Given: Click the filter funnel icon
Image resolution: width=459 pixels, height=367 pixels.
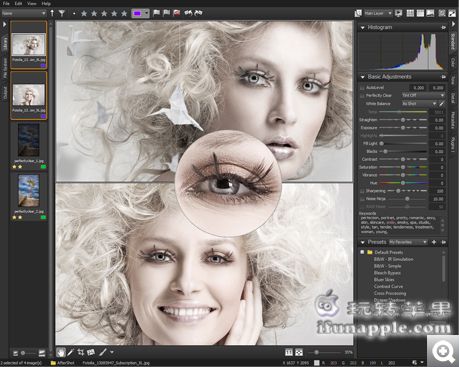Looking at the screenshot, I should pos(62,13).
